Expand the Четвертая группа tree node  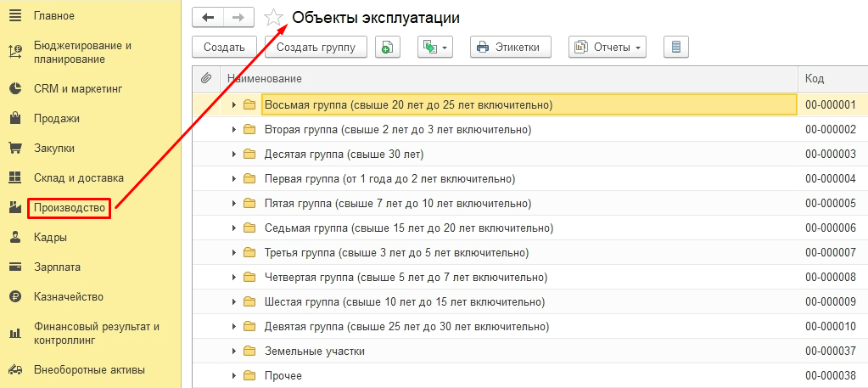coord(234,277)
